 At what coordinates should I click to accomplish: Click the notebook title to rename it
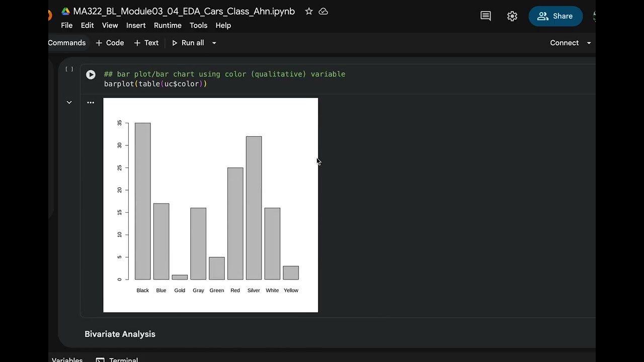coord(184,11)
